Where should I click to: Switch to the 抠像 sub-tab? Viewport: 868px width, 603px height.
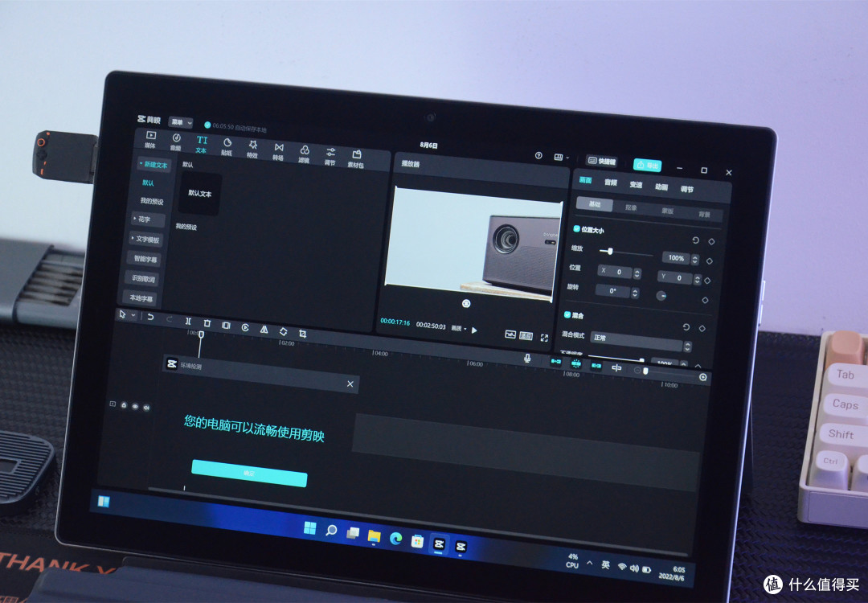tap(631, 207)
